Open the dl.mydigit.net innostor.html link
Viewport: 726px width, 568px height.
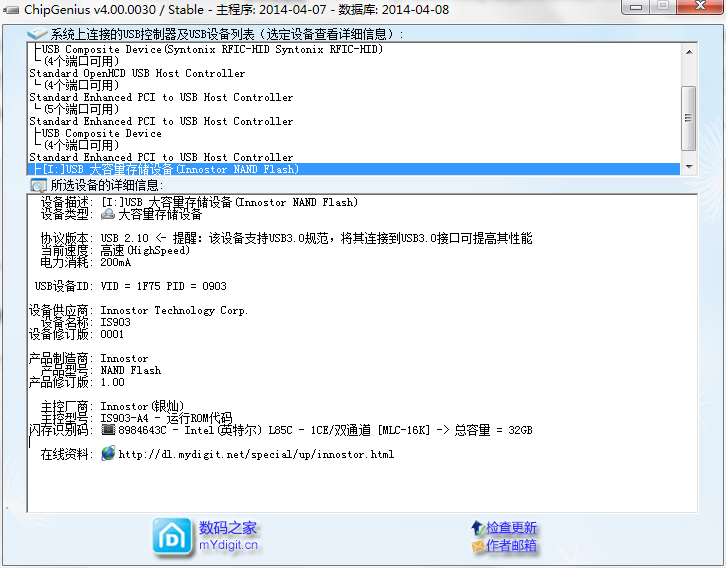coord(256,454)
